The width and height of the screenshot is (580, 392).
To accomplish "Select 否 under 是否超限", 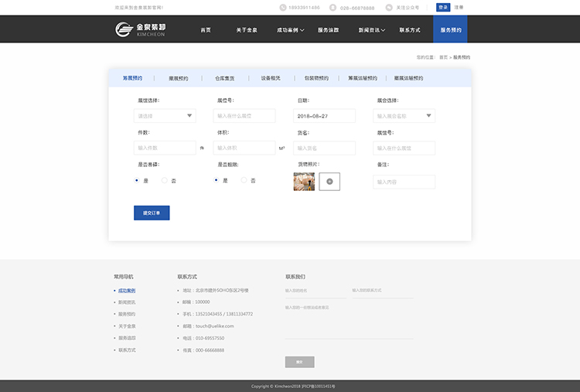I will pos(244,180).
